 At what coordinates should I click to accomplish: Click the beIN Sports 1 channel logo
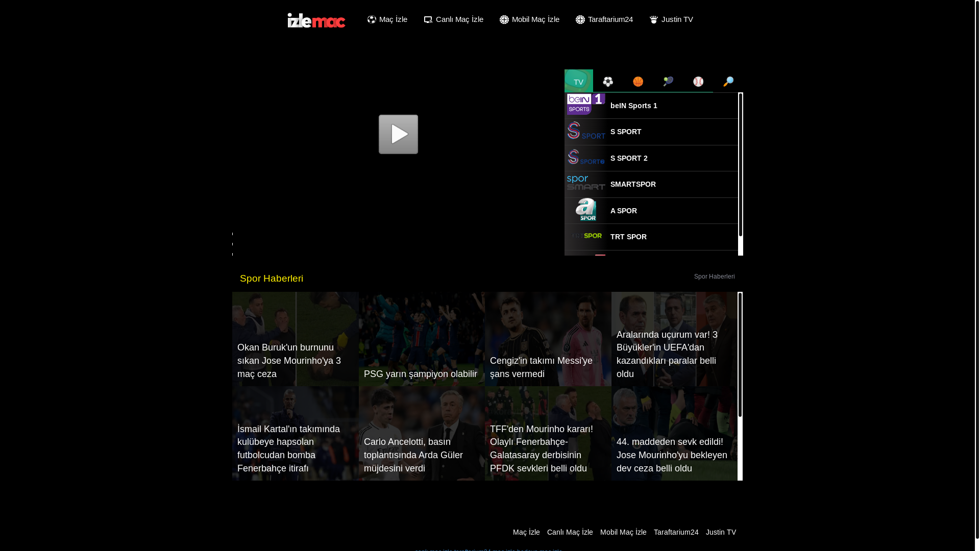point(586,104)
